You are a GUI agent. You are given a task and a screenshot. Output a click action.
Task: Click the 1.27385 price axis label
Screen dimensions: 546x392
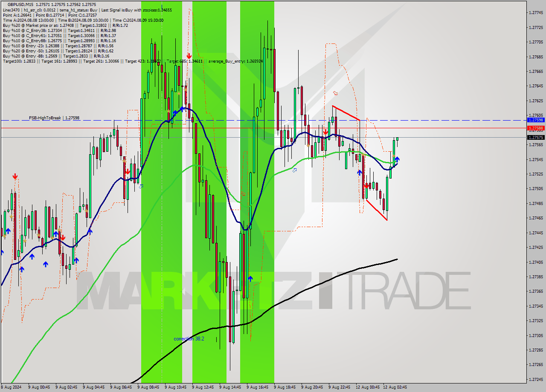click(536, 277)
